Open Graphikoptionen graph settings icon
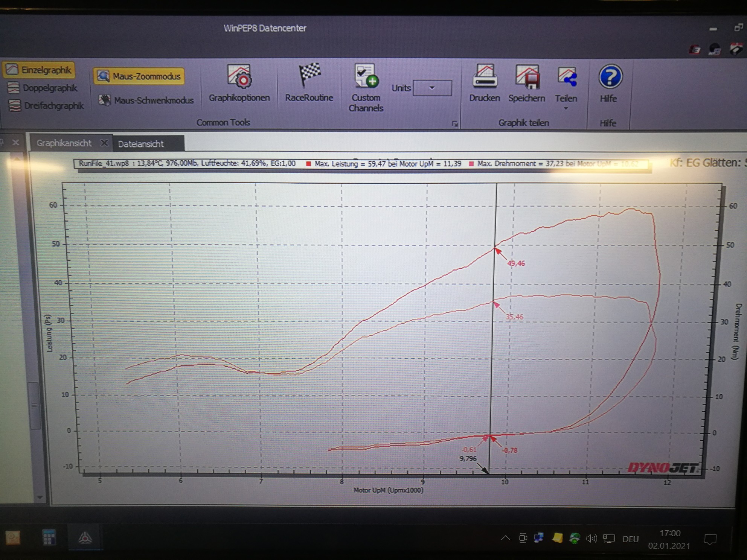This screenshot has width=747, height=560. tap(239, 77)
